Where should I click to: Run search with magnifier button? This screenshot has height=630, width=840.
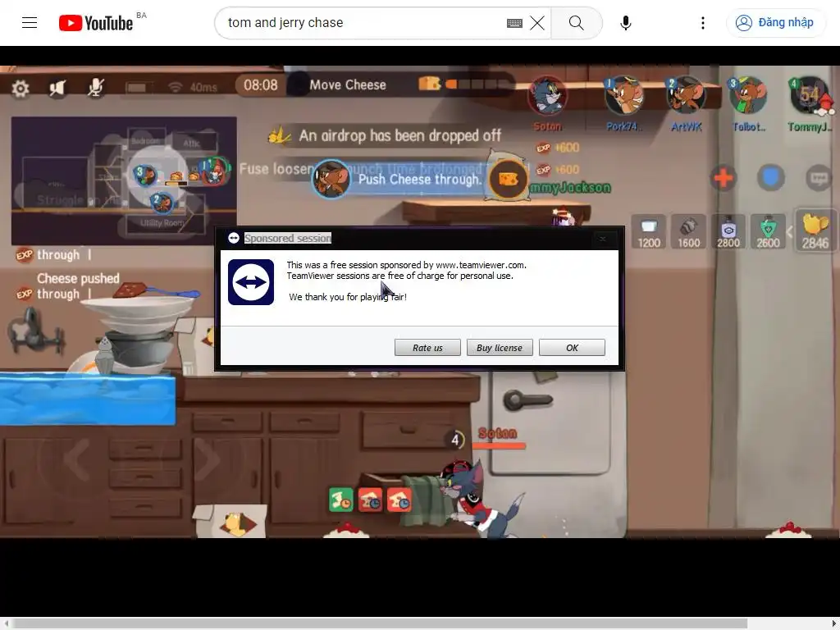(x=577, y=23)
